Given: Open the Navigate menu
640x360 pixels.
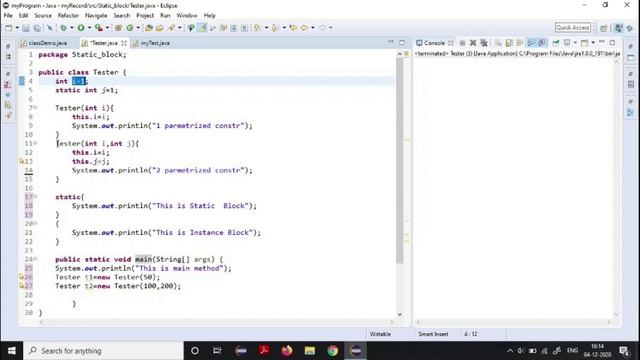Looking at the screenshot, I should coord(96,16).
